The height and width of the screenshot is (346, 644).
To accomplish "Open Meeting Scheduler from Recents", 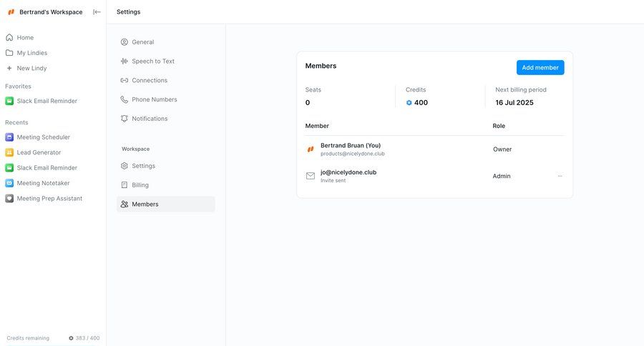I will tap(43, 137).
